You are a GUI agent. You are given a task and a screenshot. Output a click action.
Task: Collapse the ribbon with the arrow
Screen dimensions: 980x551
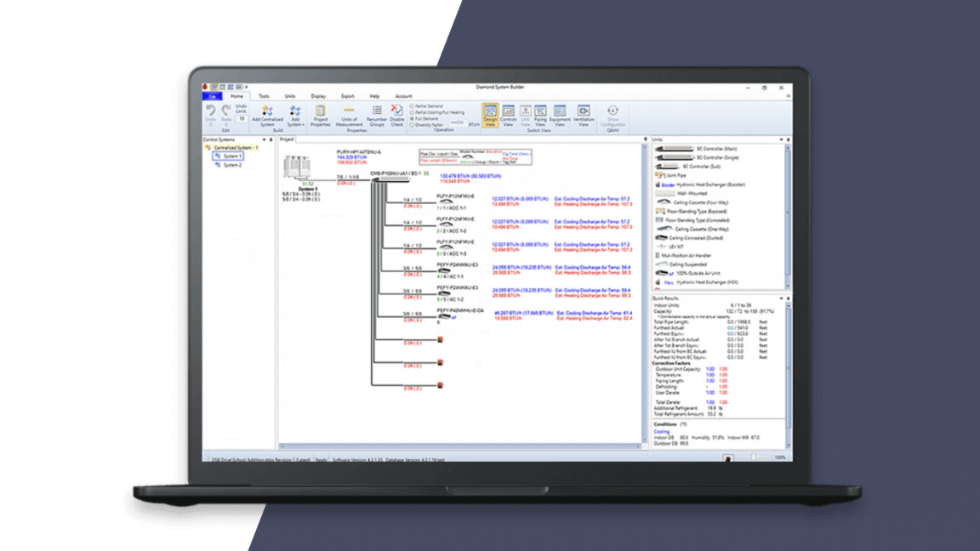click(x=788, y=96)
